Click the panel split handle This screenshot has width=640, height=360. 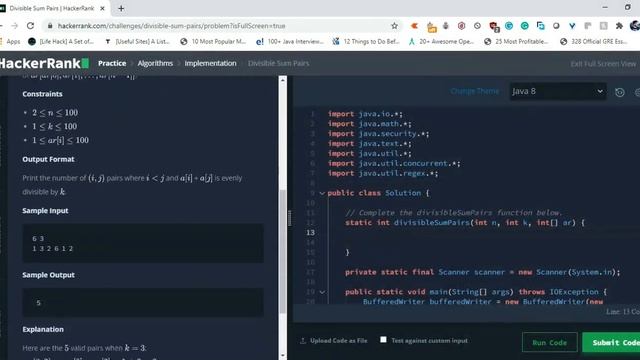290,218
